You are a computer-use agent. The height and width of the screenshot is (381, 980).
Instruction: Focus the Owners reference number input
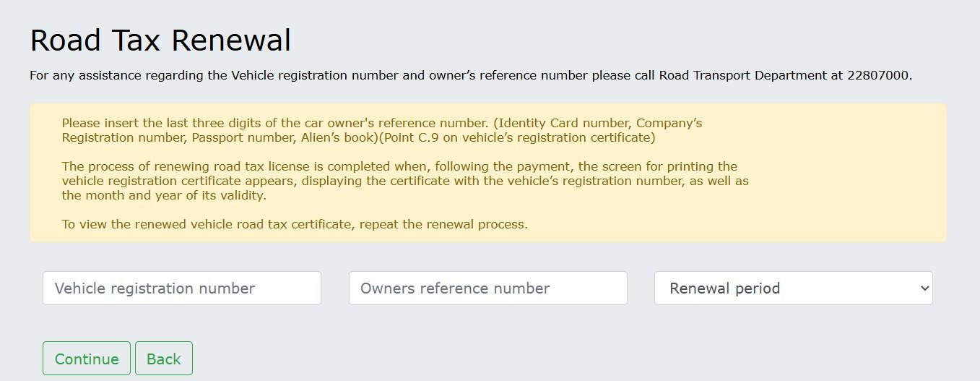coord(487,288)
